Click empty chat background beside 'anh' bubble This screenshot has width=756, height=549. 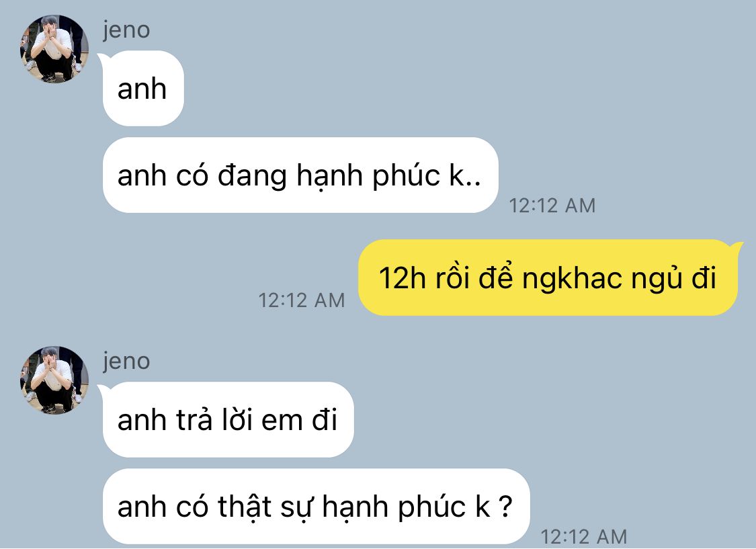click(x=386, y=87)
